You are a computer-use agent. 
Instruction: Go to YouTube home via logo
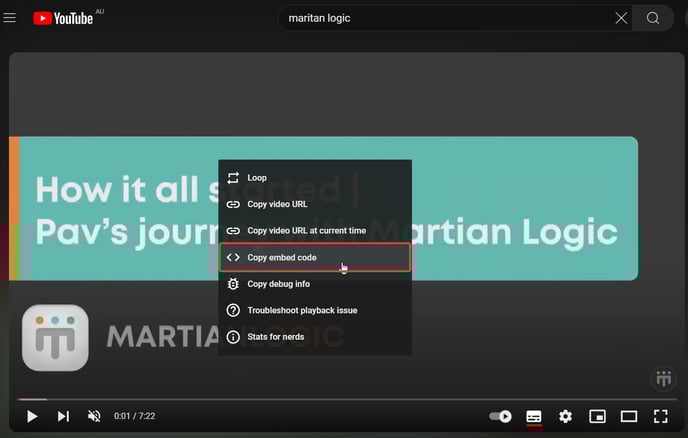pyautogui.click(x=63, y=18)
